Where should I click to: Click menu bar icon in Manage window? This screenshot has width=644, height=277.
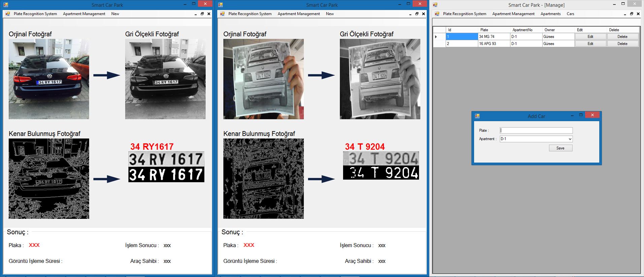[x=437, y=14]
